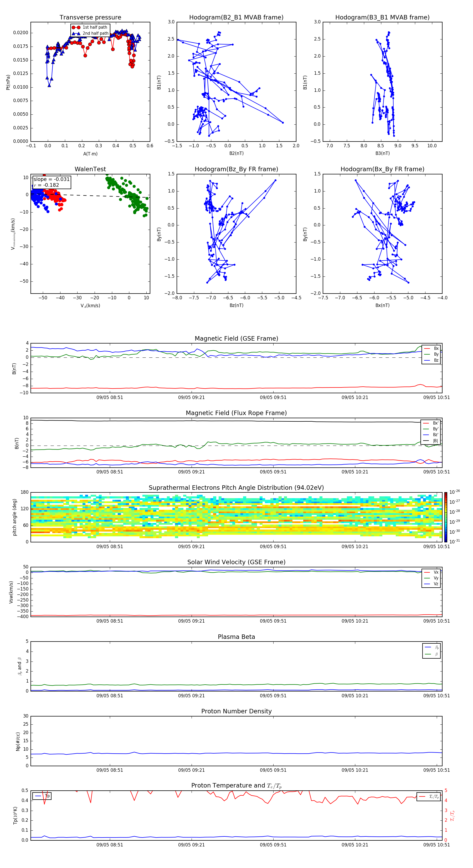Viewport: 473px width, 868px height.
Task: Select the "2nd half path" legend entry
Action: (x=90, y=33)
